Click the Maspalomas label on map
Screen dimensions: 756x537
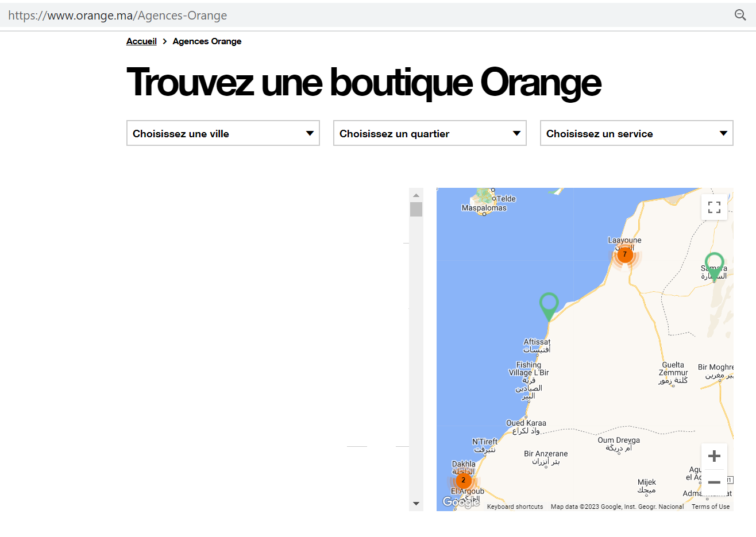(484, 208)
